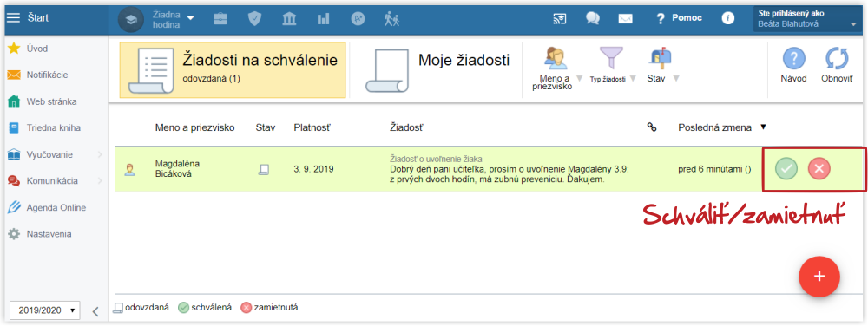The height and width of the screenshot is (326, 868).
Task: Open the envelope mail icon in the top bar
Action: coord(626,19)
